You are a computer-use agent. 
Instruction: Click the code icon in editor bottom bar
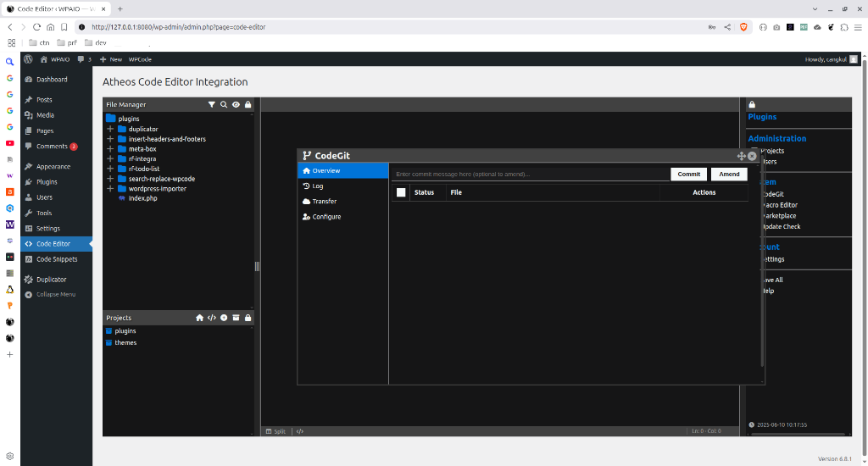pos(300,432)
